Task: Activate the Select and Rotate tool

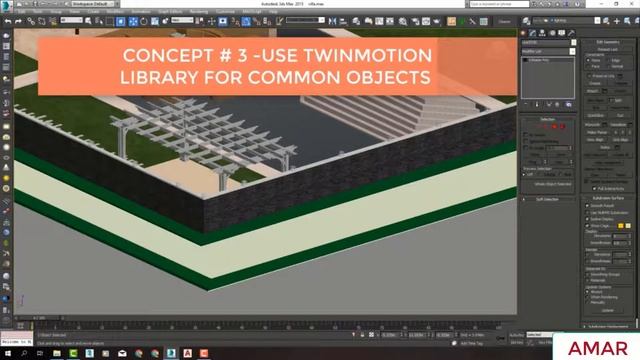Action: 144,21
